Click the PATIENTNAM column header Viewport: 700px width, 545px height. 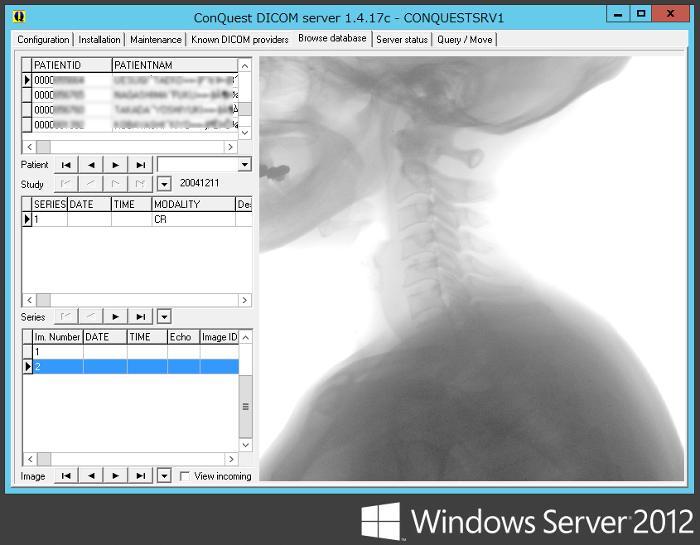point(175,65)
